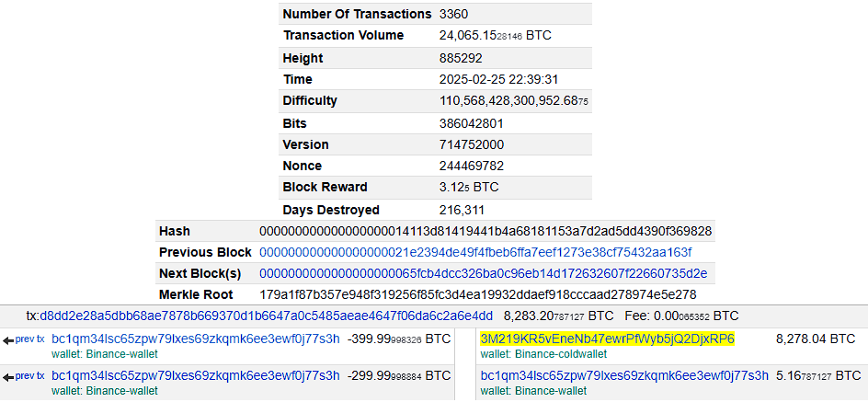Screen dimensions: 868x402
Task: Click the input address of the -299.99 BTC row
Action: coord(195,375)
